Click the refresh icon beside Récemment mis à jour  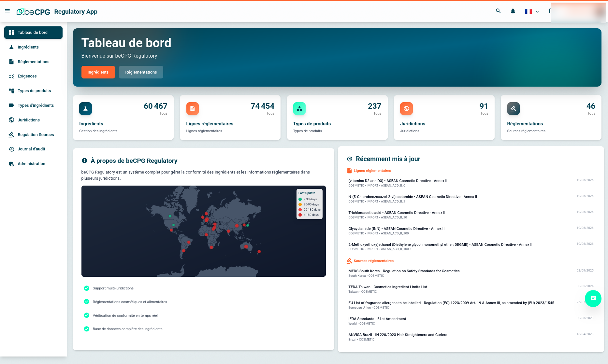[x=350, y=159]
